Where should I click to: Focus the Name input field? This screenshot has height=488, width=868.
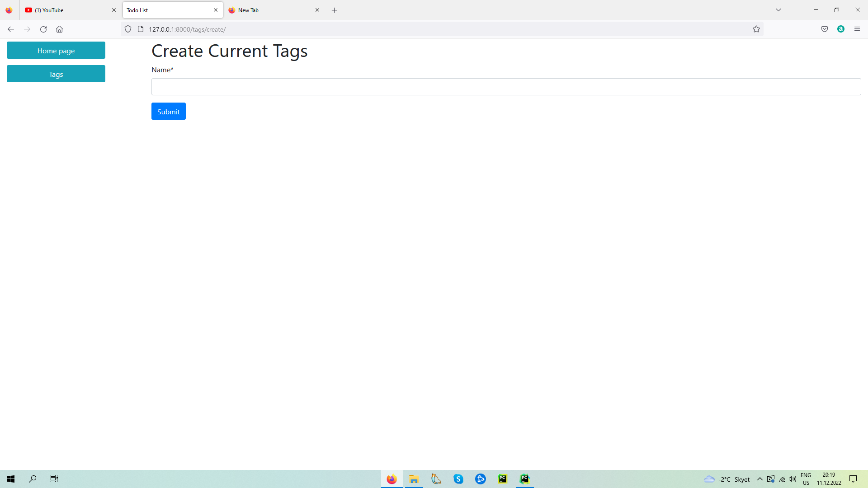coord(505,87)
